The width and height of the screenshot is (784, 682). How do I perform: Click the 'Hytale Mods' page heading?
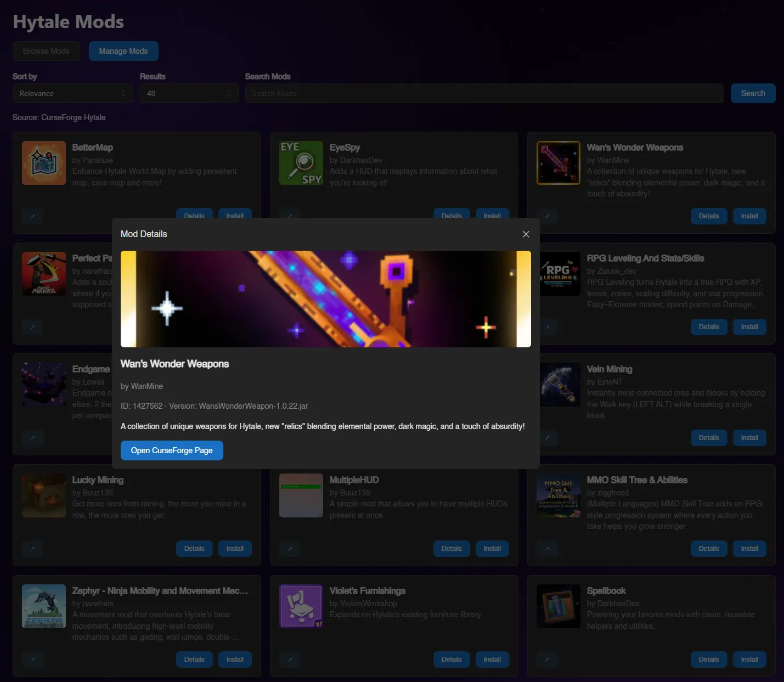[x=68, y=22]
